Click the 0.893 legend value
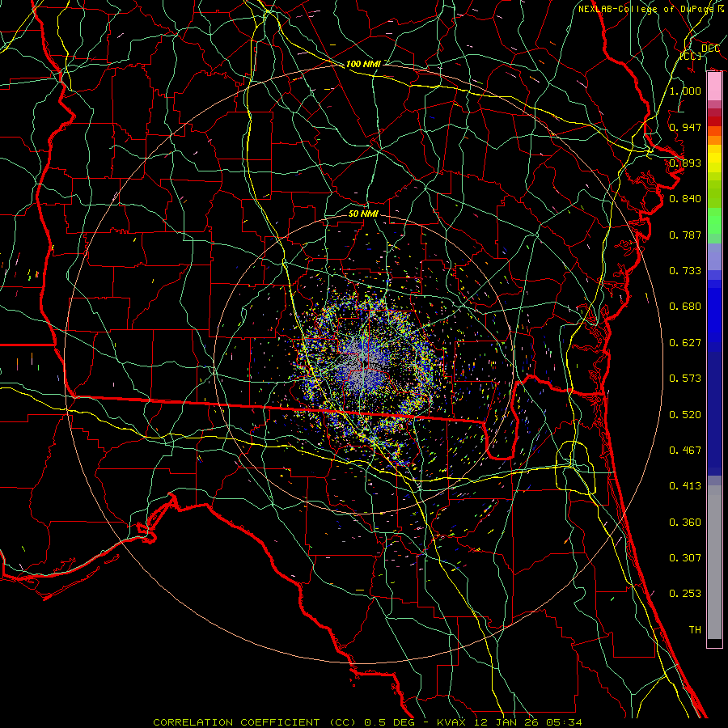 tap(685, 163)
